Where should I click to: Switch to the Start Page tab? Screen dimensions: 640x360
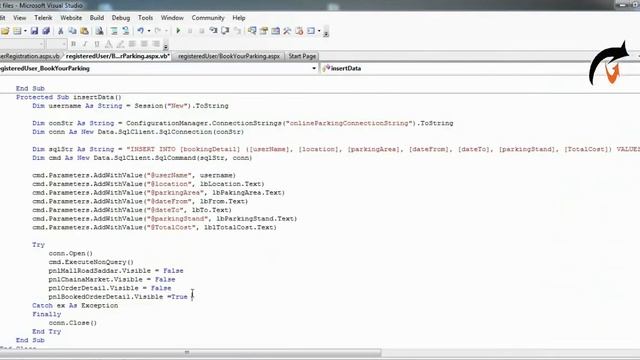click(302, 56)
